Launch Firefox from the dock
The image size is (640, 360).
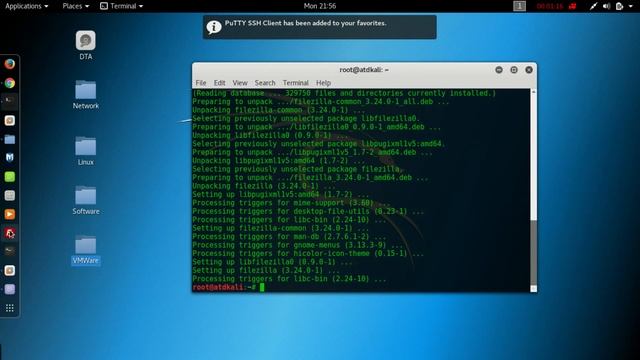point(10,64)
